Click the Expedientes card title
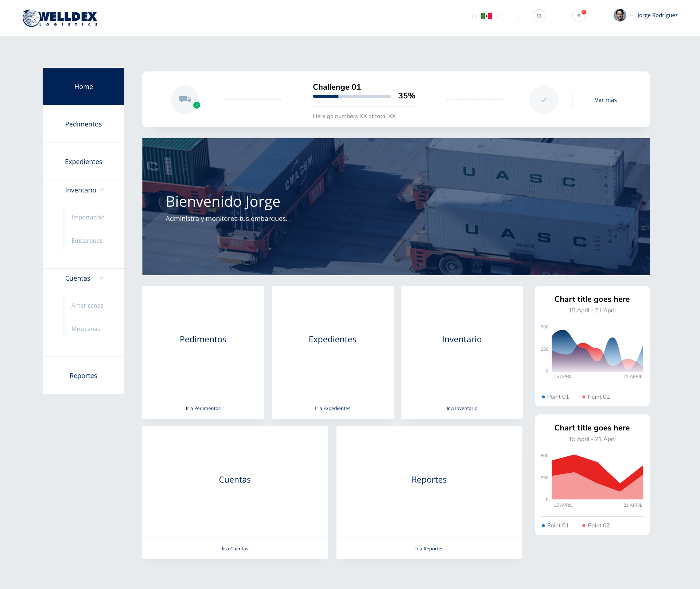Screen dimensions: 700x589 pos(332,339)
